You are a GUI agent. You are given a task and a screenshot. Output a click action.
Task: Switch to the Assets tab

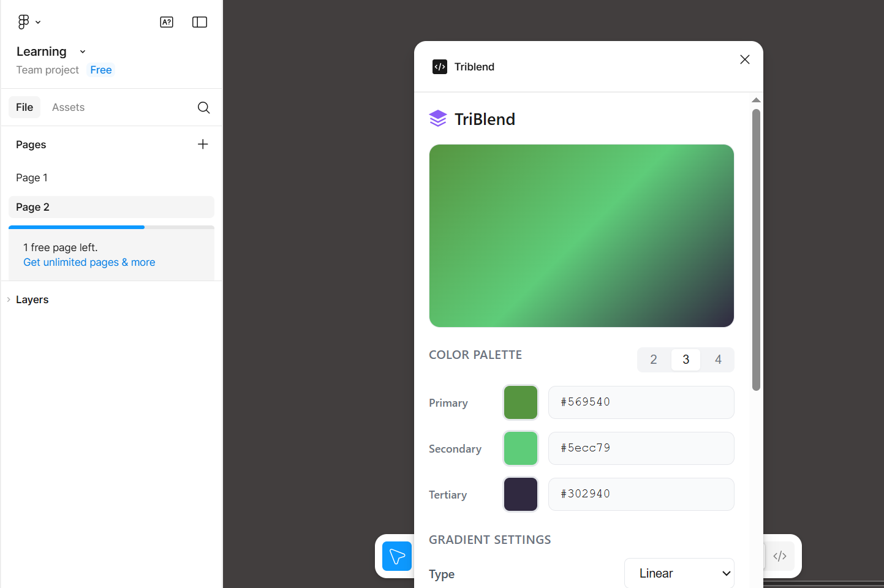[x=68, y=107]
